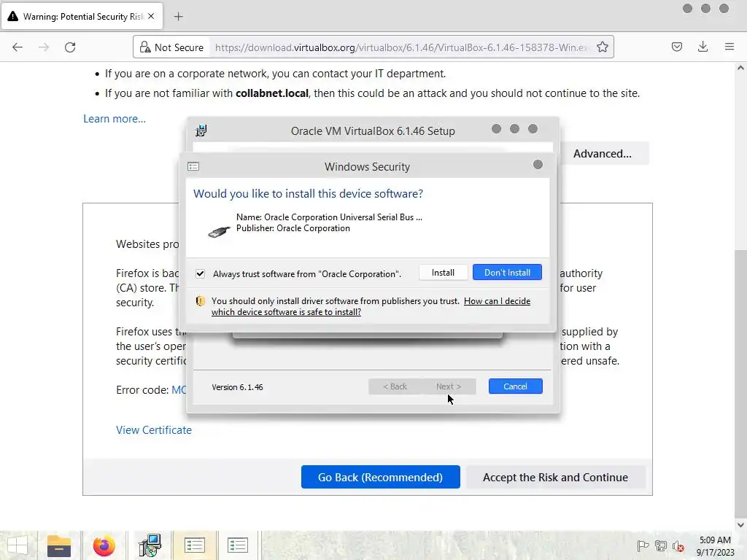Click the page vertical scrollbar thumb

[x=740, y=384]
